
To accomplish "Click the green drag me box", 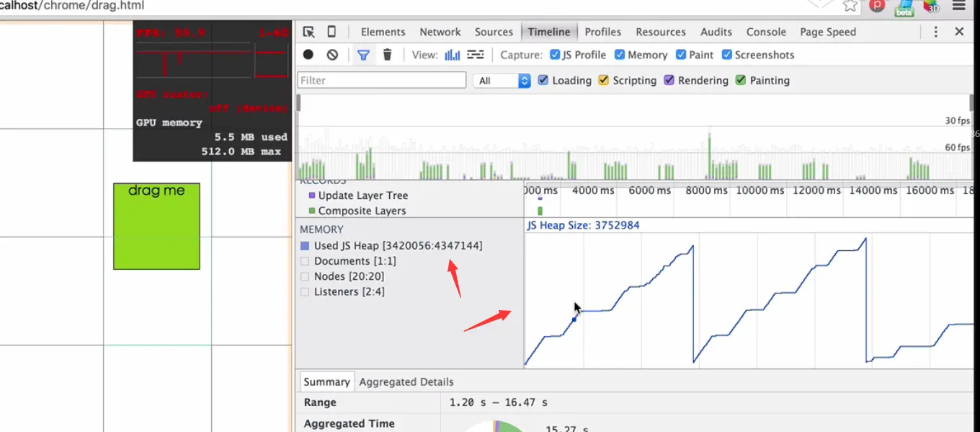I will coord(156,226).
